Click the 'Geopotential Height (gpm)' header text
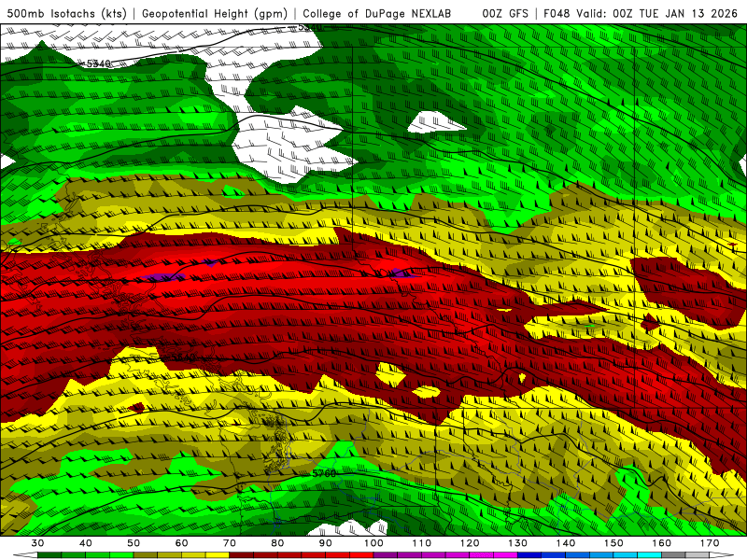 tap(215, 13)
